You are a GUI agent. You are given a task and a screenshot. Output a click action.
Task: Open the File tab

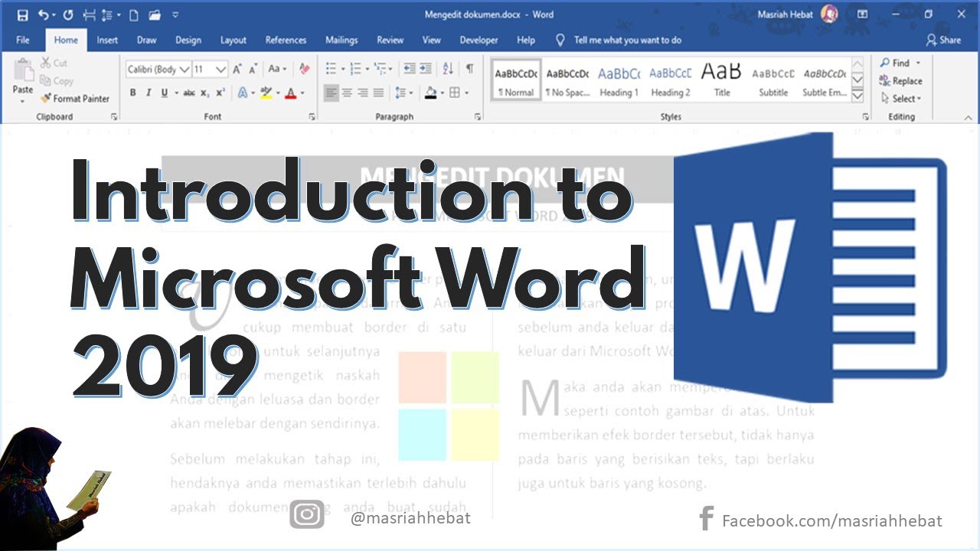tap(23, 40)
